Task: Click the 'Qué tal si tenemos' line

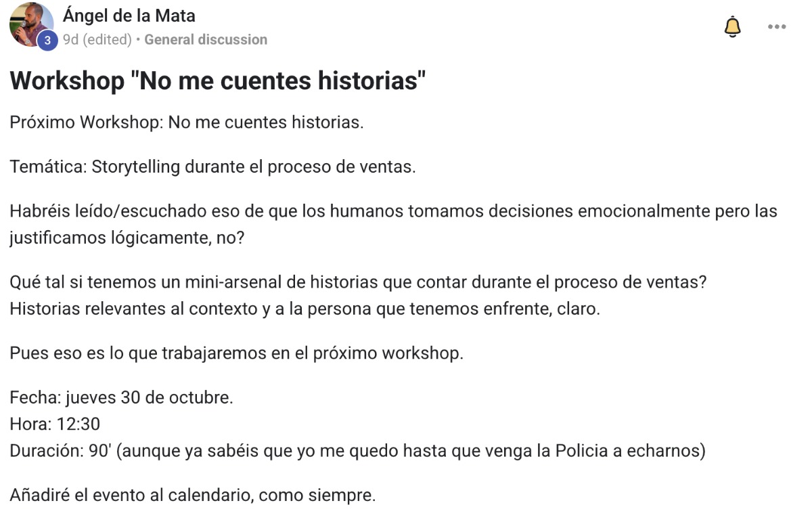Action: pyautogui.click(x=358, y=282)
